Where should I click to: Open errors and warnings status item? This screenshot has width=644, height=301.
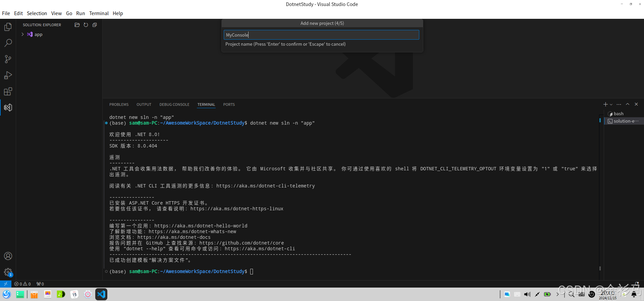click(x=22, y=284)
